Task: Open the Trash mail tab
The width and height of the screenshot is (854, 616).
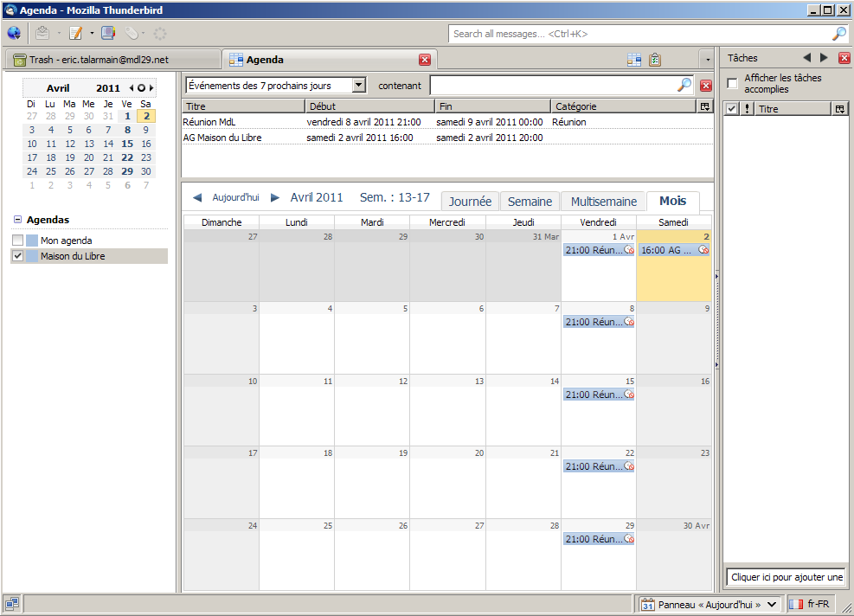Action: 110,60
